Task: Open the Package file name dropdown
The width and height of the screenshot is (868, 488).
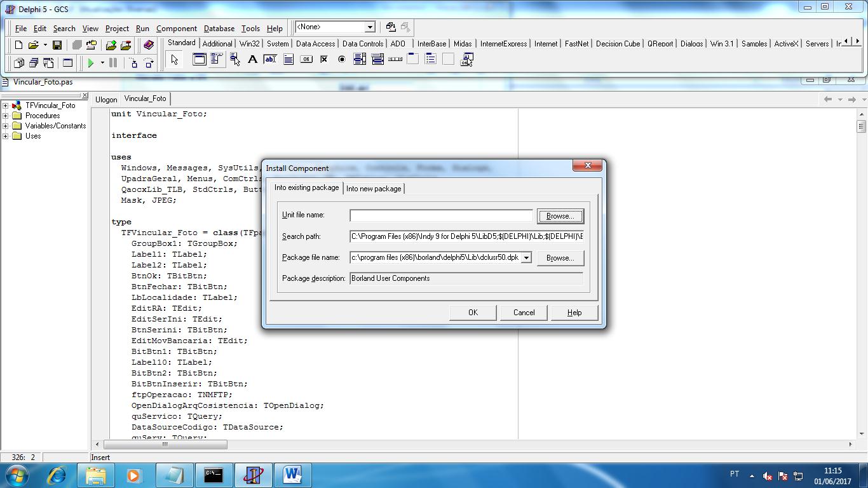Action: pos(526,258)
